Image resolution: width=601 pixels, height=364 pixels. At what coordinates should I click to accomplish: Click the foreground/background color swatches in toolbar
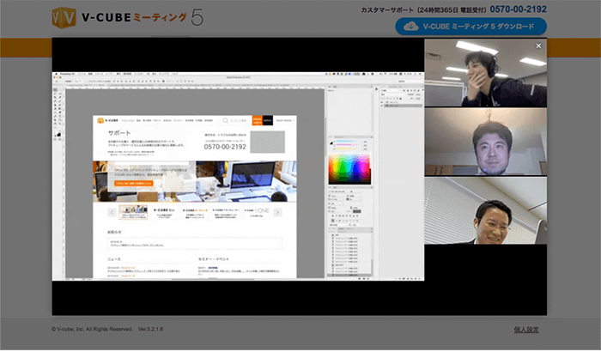click(x=58, y=134)
